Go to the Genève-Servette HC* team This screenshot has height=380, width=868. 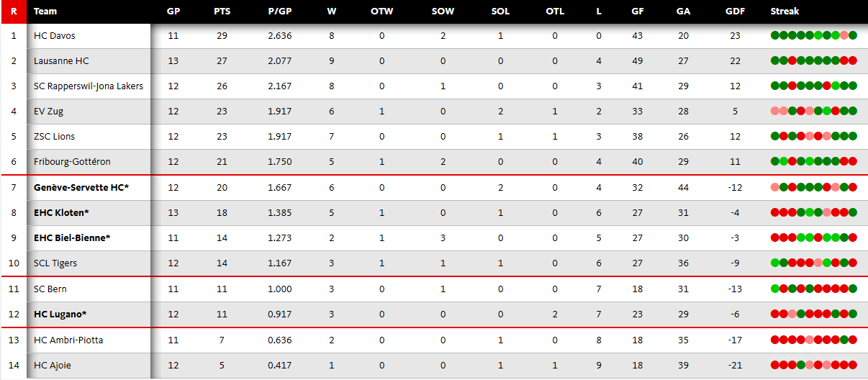click(81, 187)
